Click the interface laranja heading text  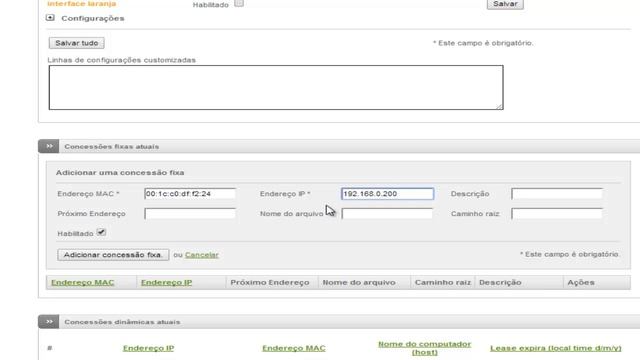click(x=82, y=4)
